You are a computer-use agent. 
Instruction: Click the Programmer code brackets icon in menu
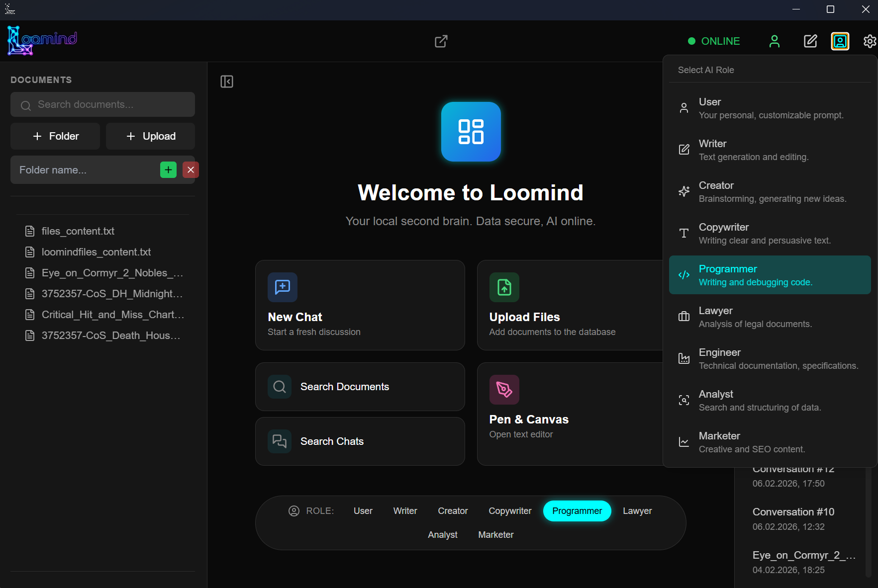(x=684, y=275)
